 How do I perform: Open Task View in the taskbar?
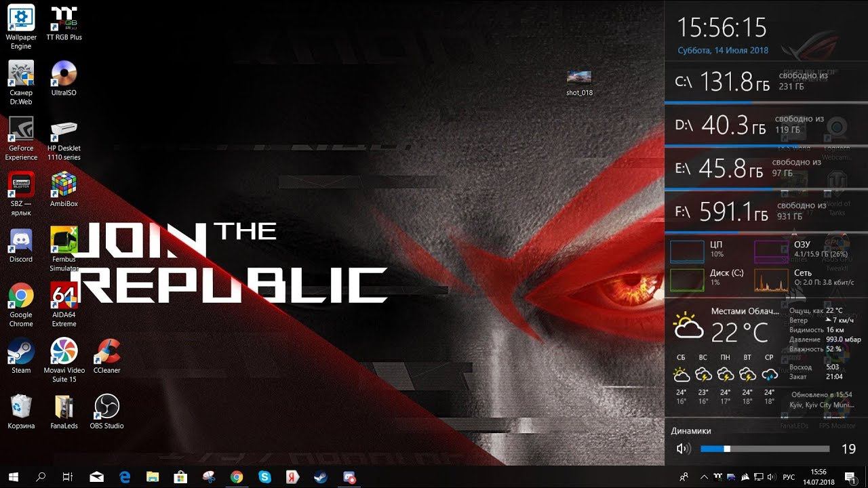point(67,476)
